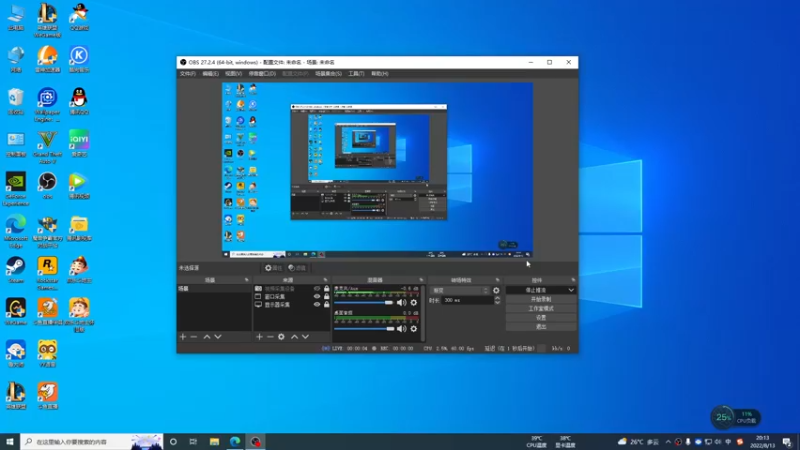Open the 场景集合(S) menu
Screen dimensions: 800x450
pyautogui.click(x=328, y=74)
